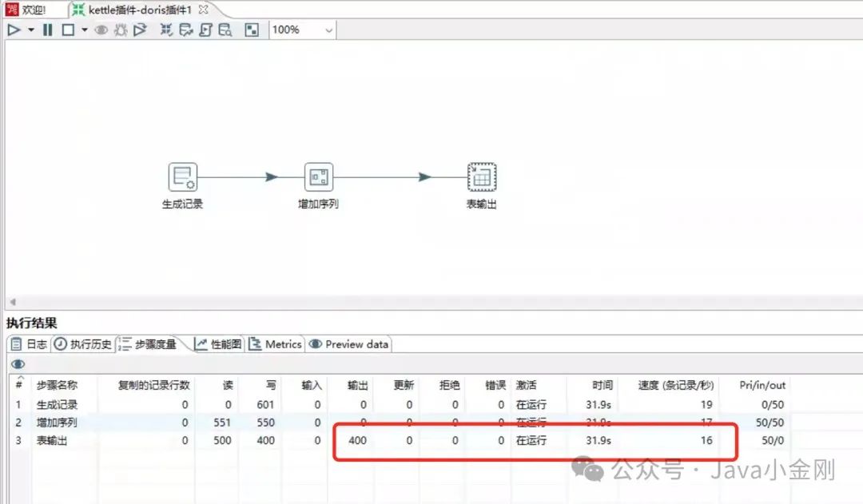
Task: Click the 50/50 Pri/in/out cell
Action: click(770, 423)
